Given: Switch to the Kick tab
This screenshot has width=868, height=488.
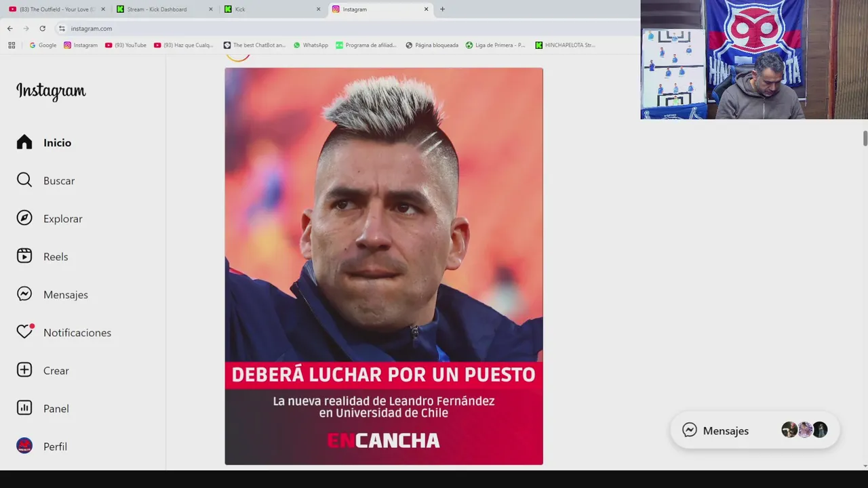Looking at the screenshot, I should (x=271, y=9).
